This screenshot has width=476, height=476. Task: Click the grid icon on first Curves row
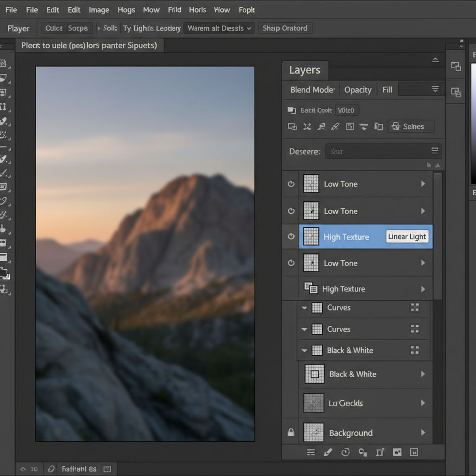(415, 307)
